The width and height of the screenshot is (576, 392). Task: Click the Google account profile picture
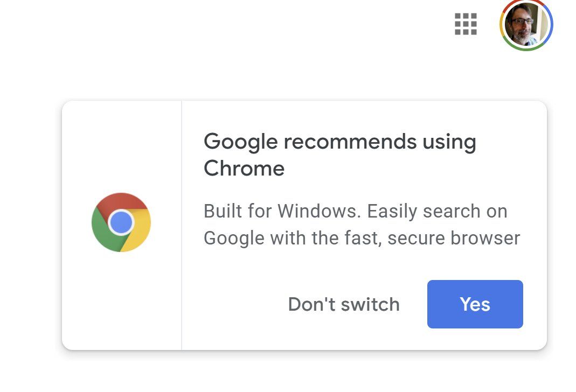(x=525, y=24)
